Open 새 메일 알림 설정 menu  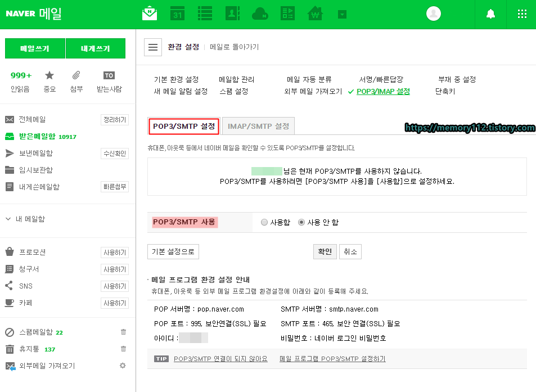[181, 91]
